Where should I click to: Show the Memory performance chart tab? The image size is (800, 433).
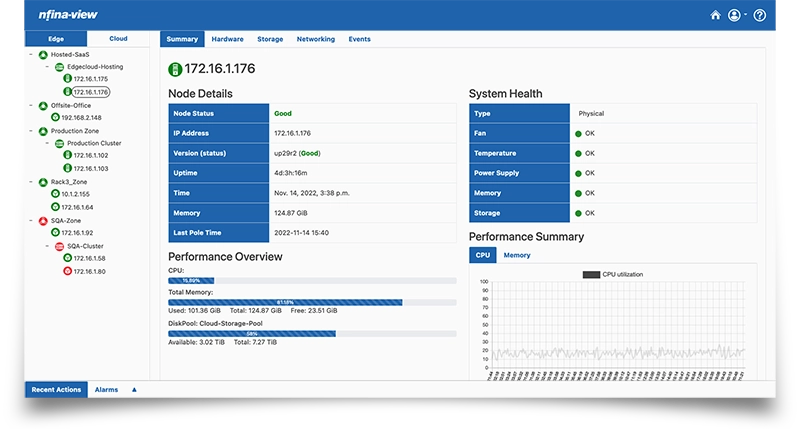pyautogui.click(x=517, y=255)
